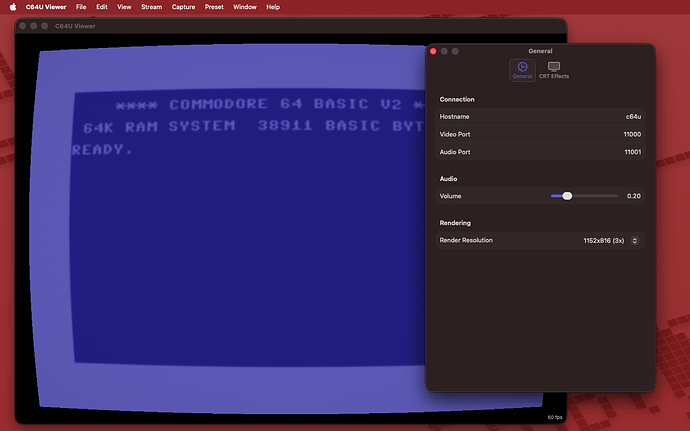Open the Edit menu

tap(102, 7)
